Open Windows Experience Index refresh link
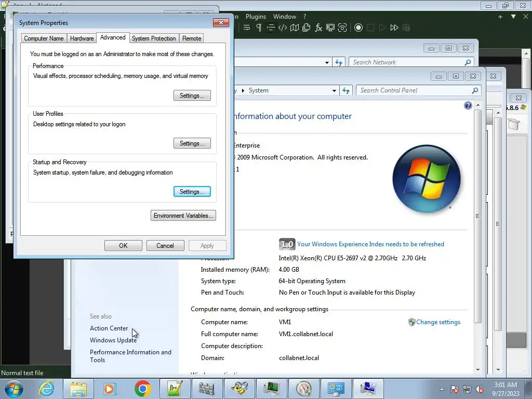The width and height of the screenshot is (532, 399). coord(370,244)
